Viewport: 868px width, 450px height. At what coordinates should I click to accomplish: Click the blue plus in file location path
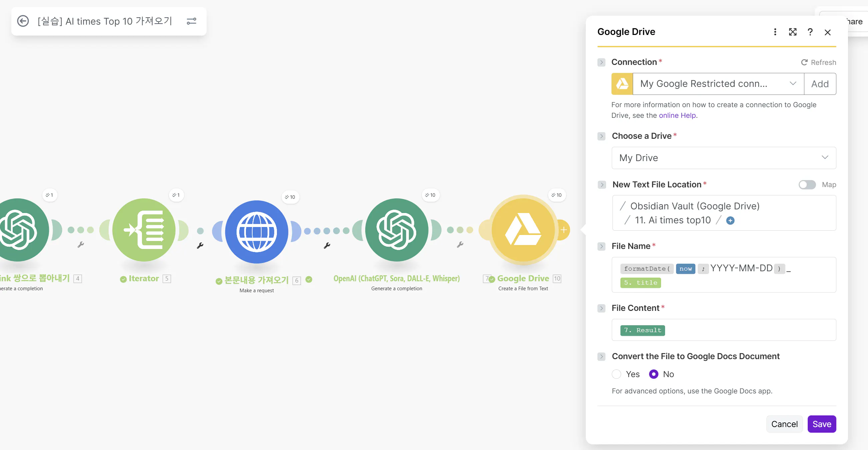730,220
